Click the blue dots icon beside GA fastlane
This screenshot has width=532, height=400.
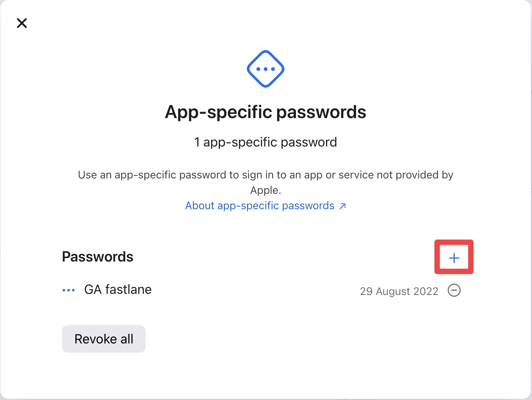point(68,290)
